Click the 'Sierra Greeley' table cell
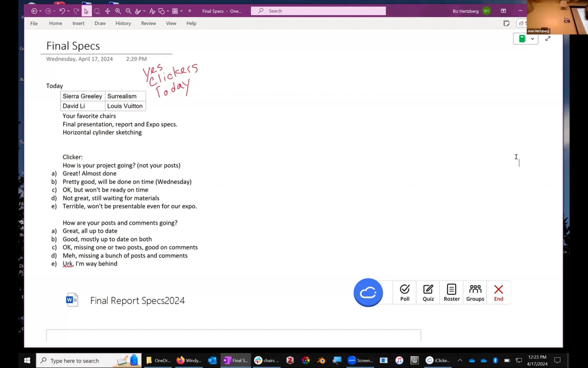The height and width of the screenshot is (368, 588). [x=83, y=96]
